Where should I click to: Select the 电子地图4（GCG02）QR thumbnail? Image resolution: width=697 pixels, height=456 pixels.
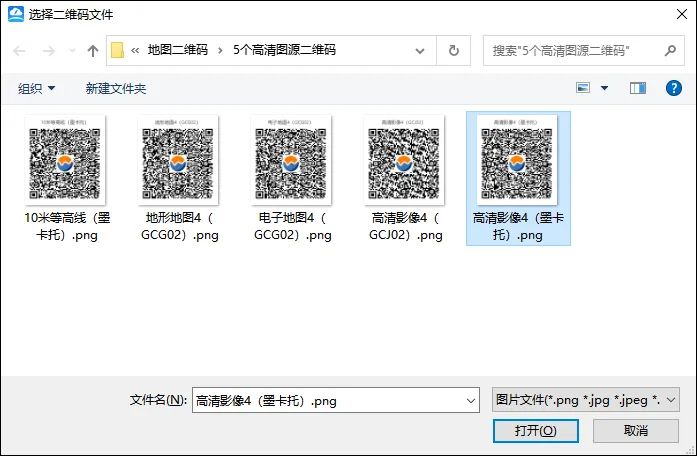click(291, 160)
